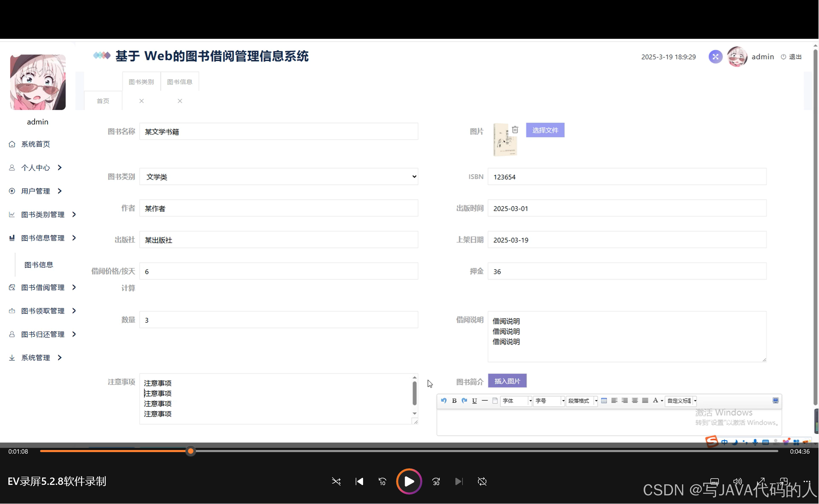Click the 选择文件 upload button
This screenshot has height=504, width=819.
click(x=545, y=130)
